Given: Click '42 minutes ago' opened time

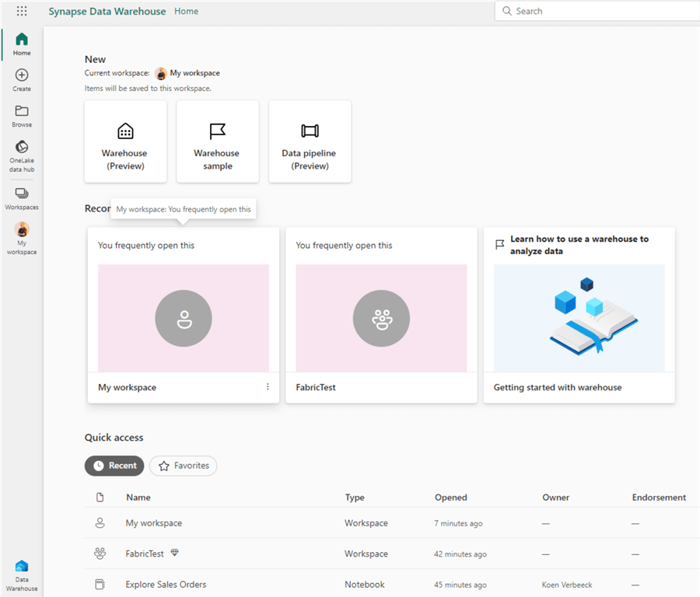Looking at the screenshot, I should tap(460, 554).
